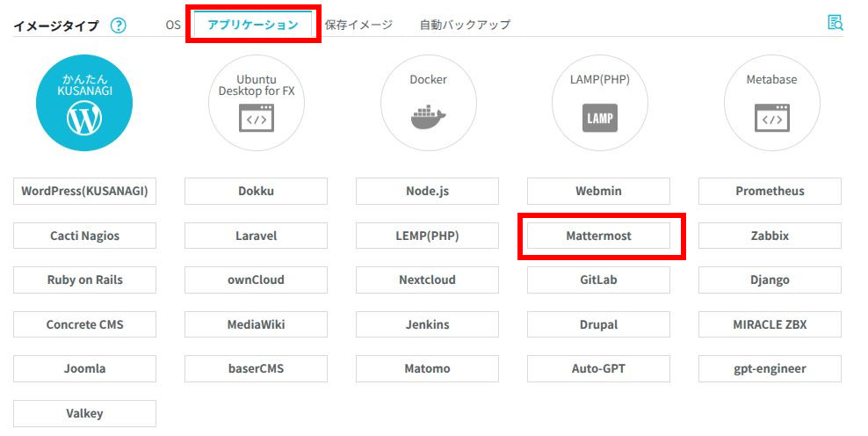Pick the MIRACLE ZBX application
868x436 pixels.
click(770, 324)
